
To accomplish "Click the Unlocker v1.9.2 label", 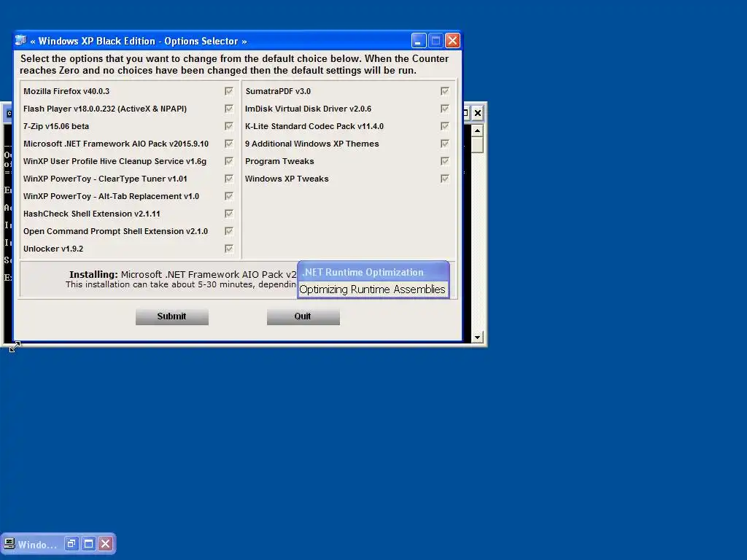I will [53, 249].
